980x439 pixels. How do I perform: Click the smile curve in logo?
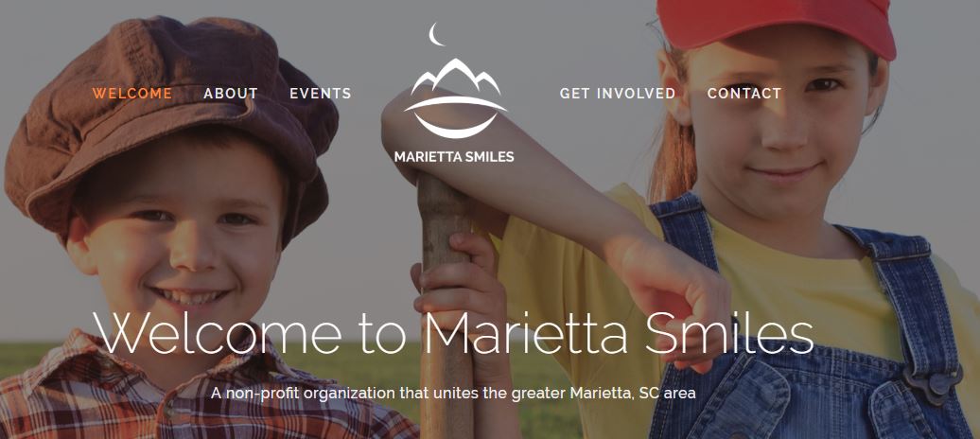point(455,117)
